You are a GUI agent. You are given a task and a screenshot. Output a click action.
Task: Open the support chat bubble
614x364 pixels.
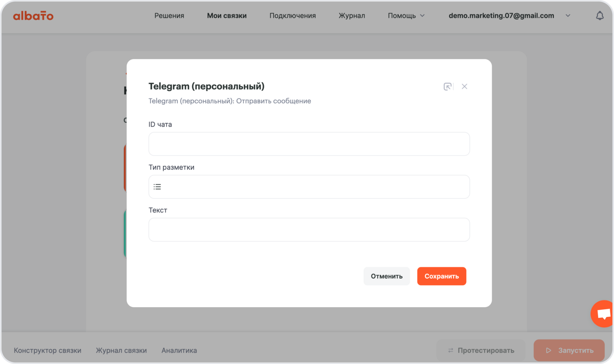click(x=604, y=314)
